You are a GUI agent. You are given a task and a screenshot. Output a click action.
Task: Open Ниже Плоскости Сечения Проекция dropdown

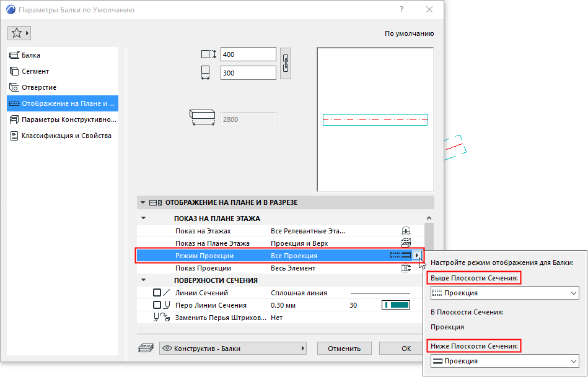tap(505, 362)
